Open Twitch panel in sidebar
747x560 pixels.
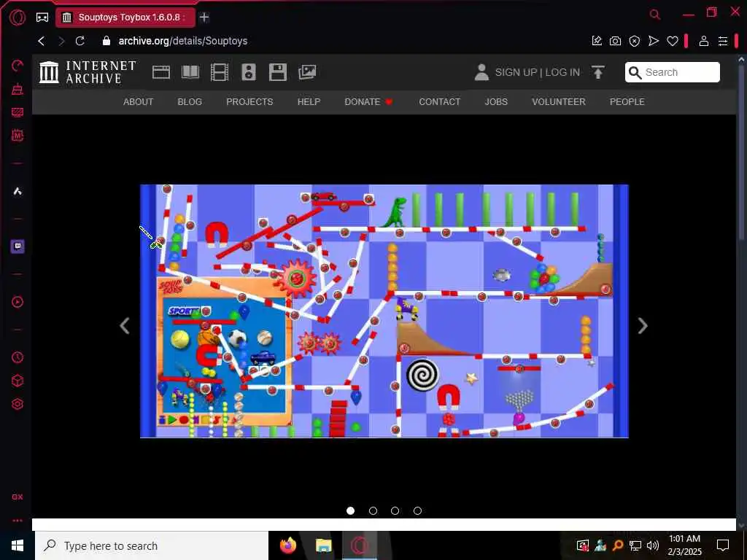point(18,246)
